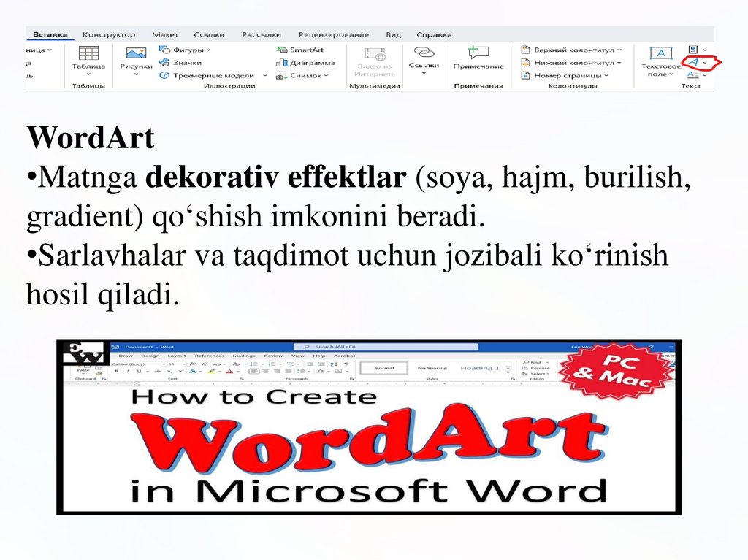Open the Layout tab in embedded Word

point(177,356)
